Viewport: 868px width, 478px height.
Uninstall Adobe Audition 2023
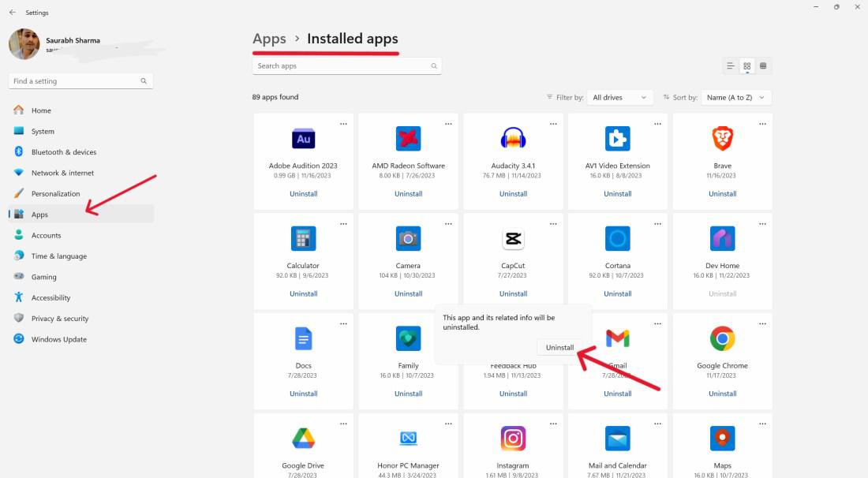(303, 193)
